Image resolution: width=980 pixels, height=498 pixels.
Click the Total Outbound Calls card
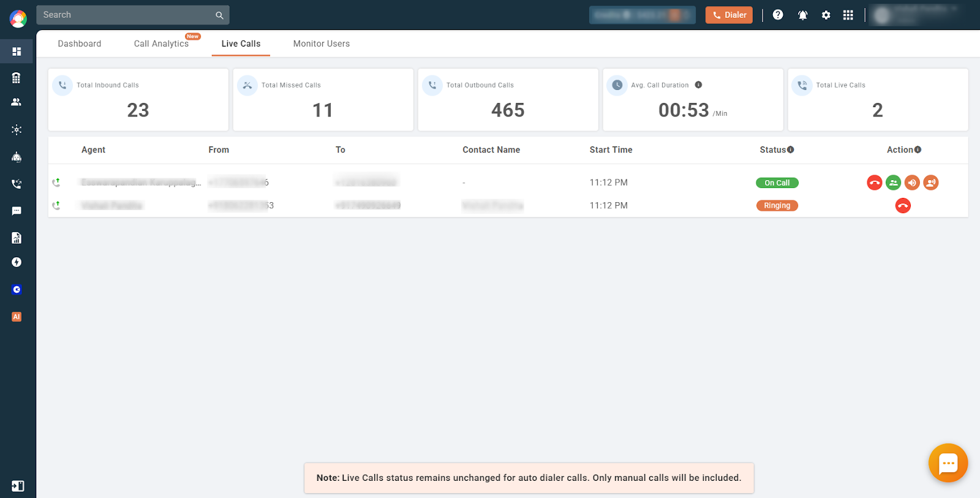pyautogui.click(x=508, y=99)
